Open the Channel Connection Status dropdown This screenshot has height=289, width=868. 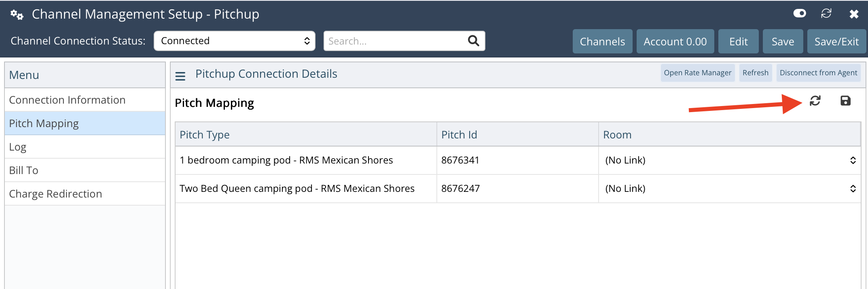[235, 41]
